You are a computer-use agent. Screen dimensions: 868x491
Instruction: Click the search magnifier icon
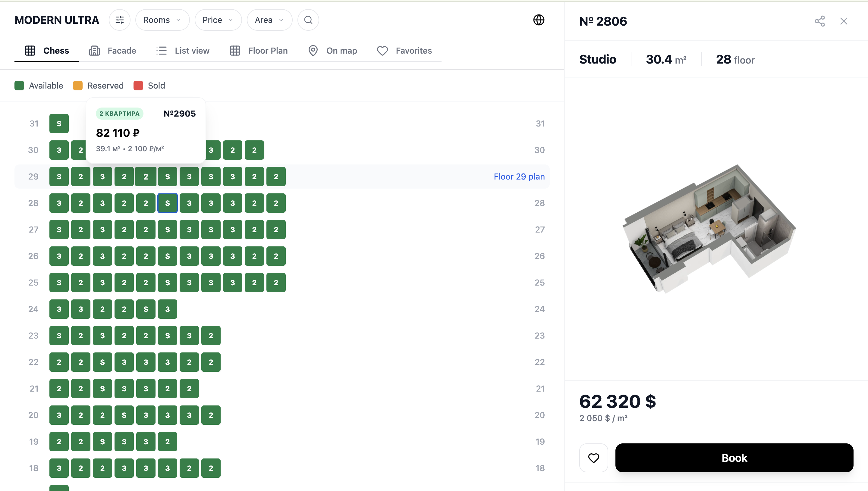pos(308,20)
